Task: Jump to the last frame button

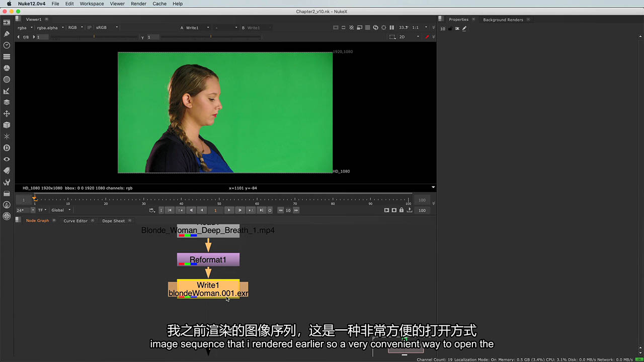Action: 261,210
